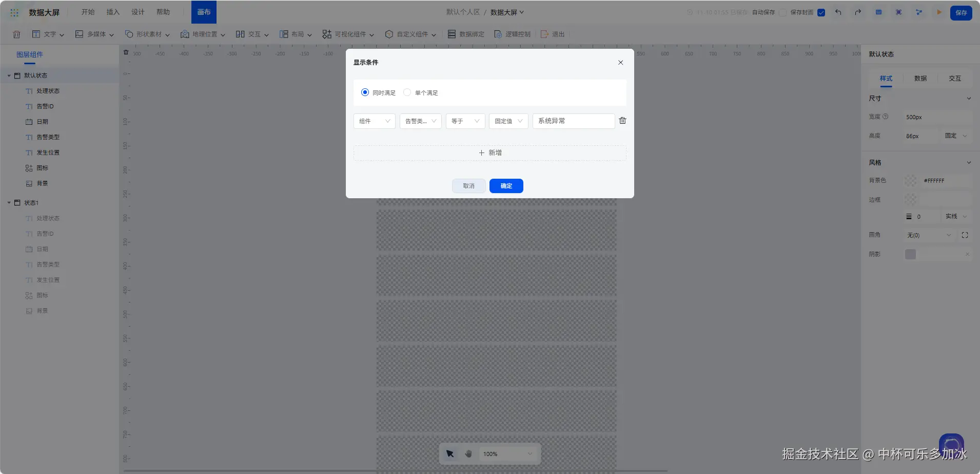Screen dimensions: 980x474
Task: Click the 确定 button
Action: pos(506,186)
